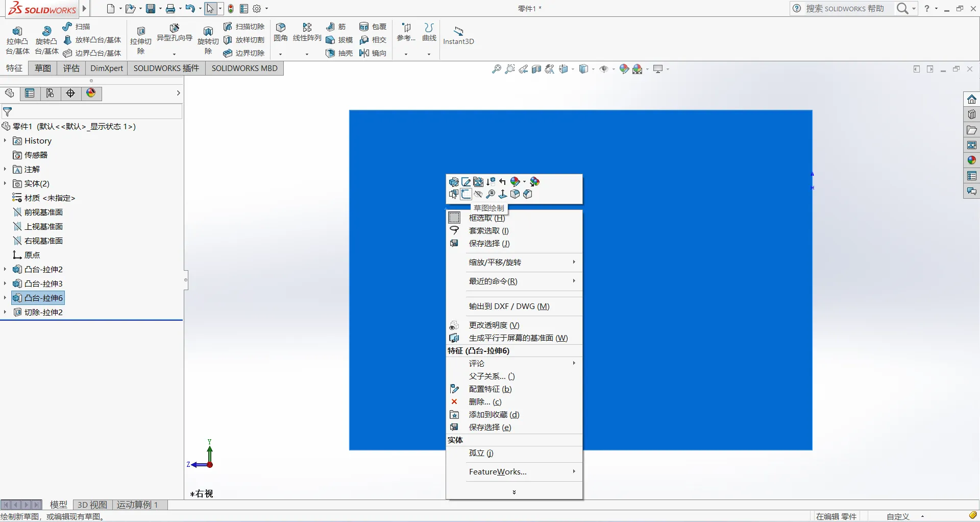Screen dimensions: 980x522
Task: Select the Sketch icon in context toolbar
Action: [466, 194]
